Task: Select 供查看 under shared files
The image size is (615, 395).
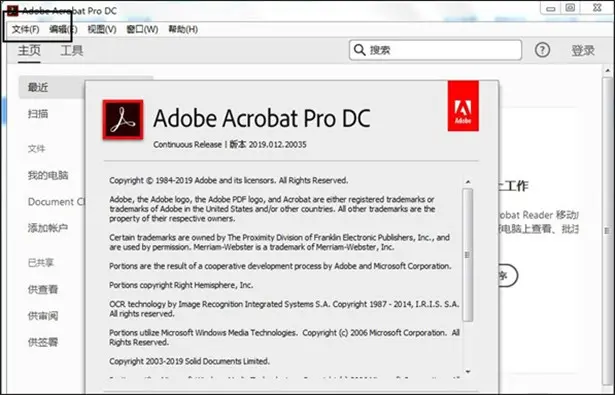Action: tap(43, 289)
